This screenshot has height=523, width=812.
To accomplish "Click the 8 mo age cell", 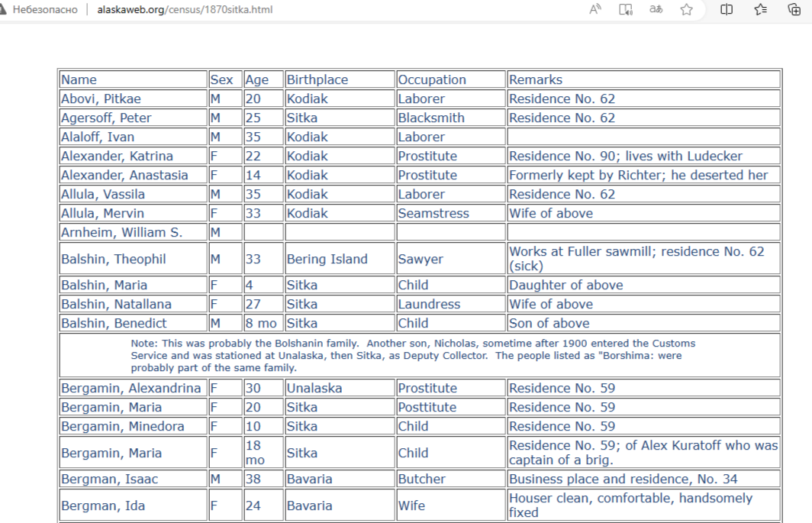I will point(263,323).
